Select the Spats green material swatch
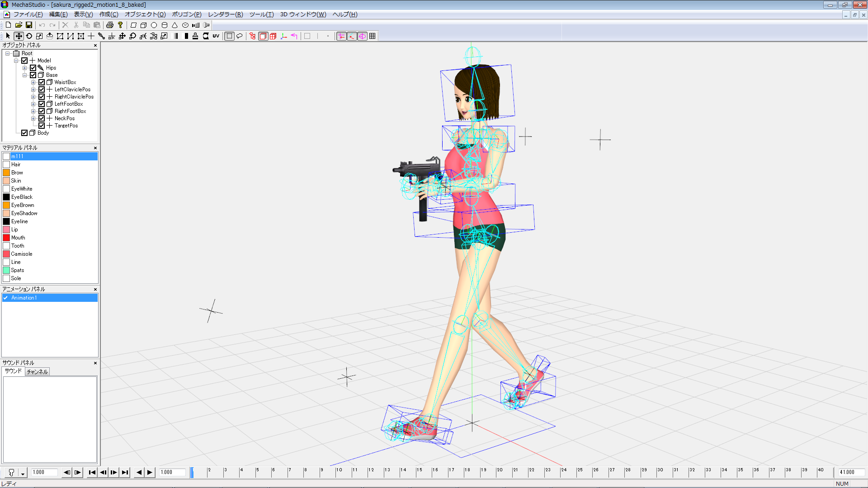 click(x=6, y=270)
